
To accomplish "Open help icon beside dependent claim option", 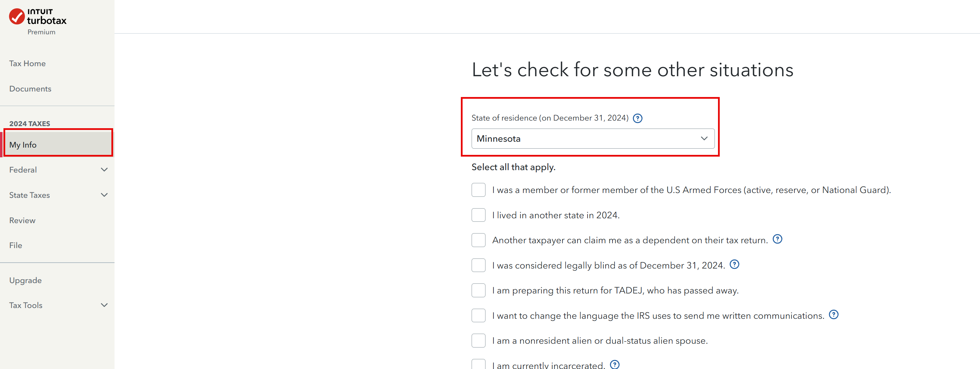I will pyautogui.click(x=778, y=239).
